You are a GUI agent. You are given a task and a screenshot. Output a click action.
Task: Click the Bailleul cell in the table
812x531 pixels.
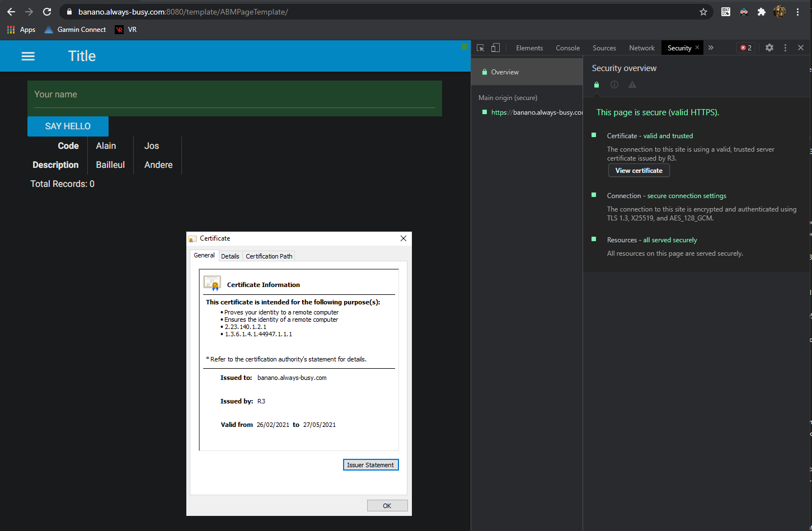[x=110, y=165]
